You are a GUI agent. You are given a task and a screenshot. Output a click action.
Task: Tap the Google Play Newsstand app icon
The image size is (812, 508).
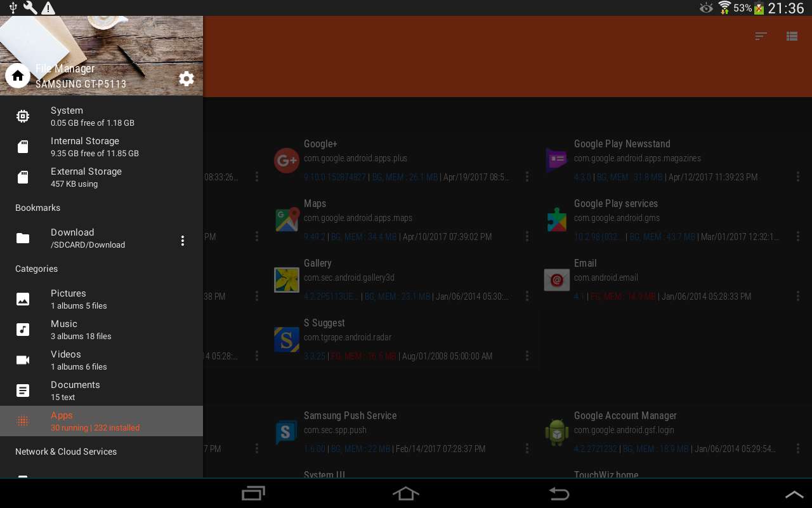[x=557, y=160]
